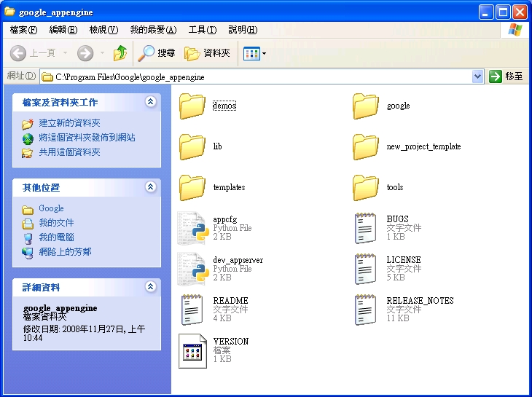Select the RELEASE_NOTES document icon
The height and width of the screenshot is (397, 532).
[365, 309]
